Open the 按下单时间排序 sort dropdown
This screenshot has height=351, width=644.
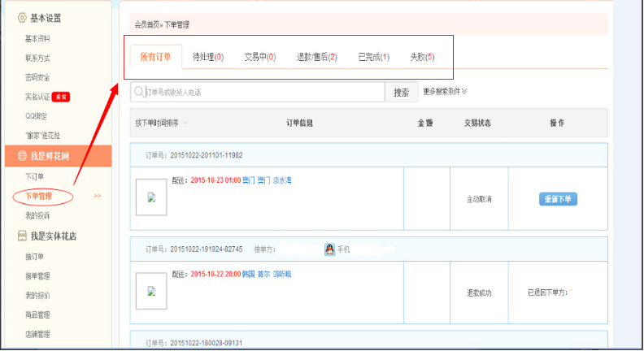click(162, 123)
